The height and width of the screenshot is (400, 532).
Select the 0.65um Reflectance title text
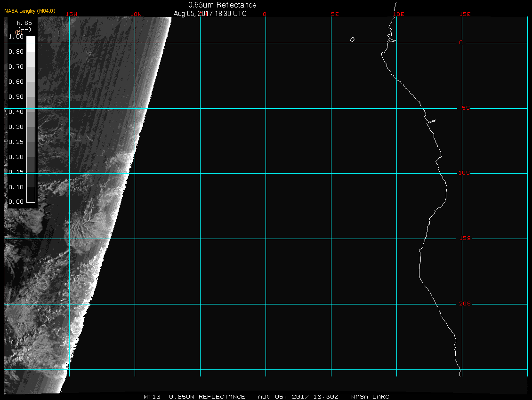tap(222, 5)
